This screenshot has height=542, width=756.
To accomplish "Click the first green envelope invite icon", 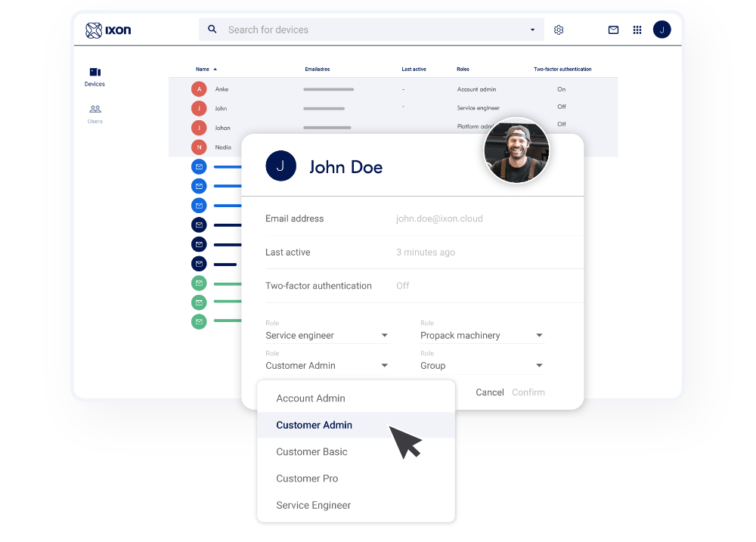I will [x=199, y=283].
